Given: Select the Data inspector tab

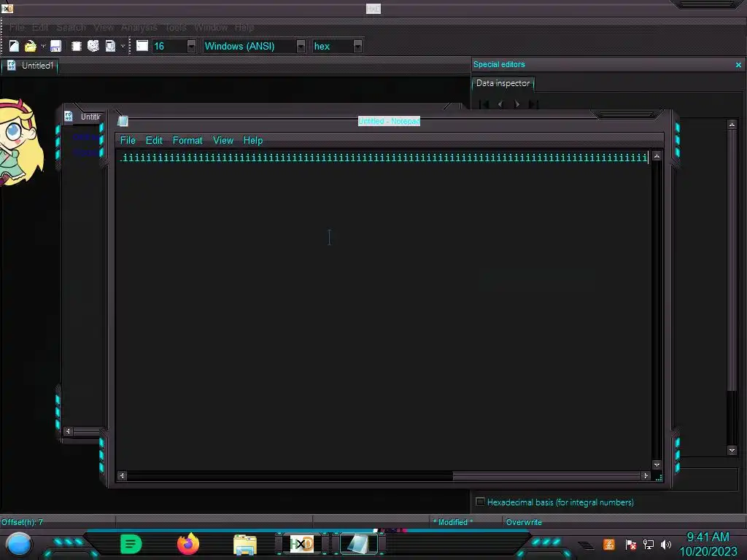Looking at the screenshot, I should coord(503,83).
